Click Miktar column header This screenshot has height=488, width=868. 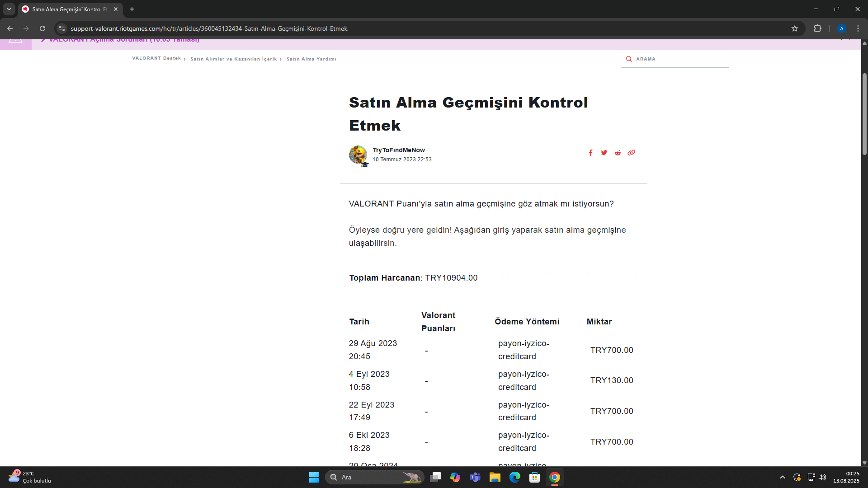point(599,322)
